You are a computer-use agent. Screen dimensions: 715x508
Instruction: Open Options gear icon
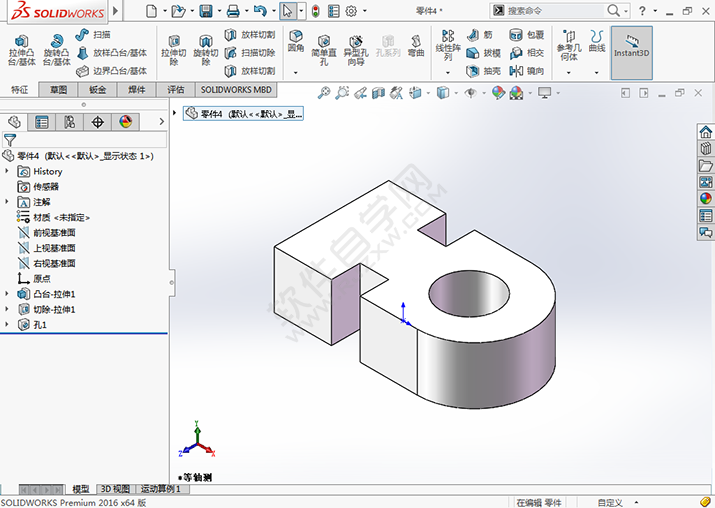tap(351, 11)
